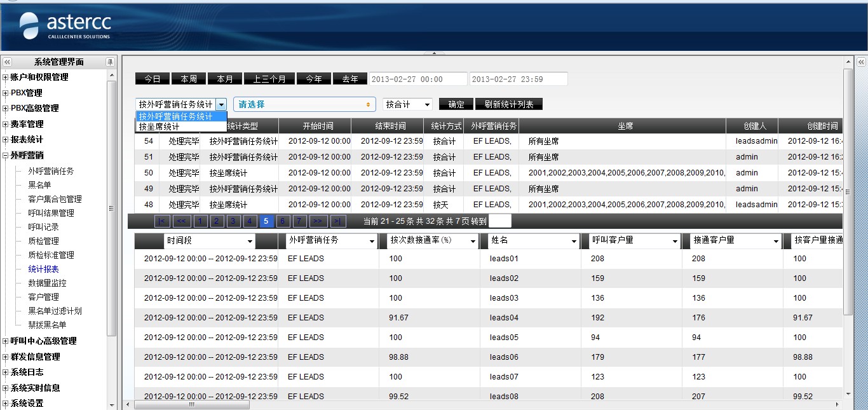Click the 确定 button
Image resolution: width=868 pixels, height=410 pixels.
click(x=456, y=104)
